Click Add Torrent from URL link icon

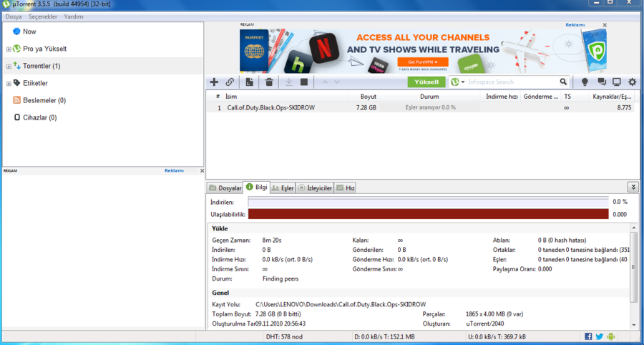point(230,82)
